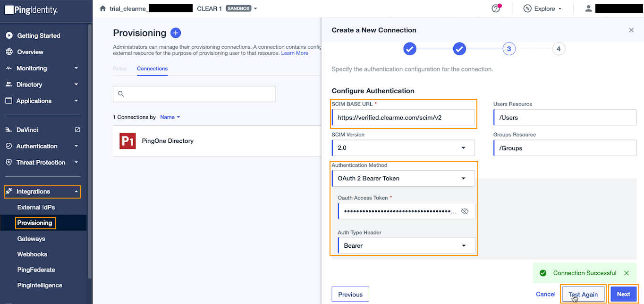Expand the Authentication section
Viewport: 644px width, 304px height.
coord(76,146)
